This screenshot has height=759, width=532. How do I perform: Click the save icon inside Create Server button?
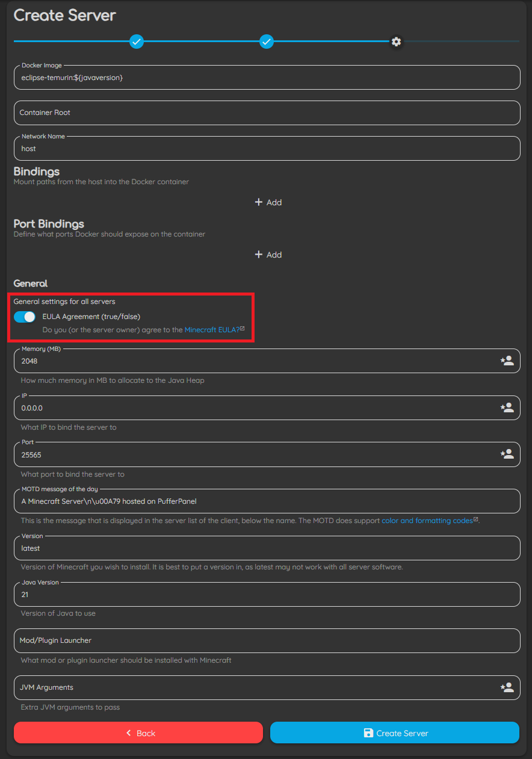[x=368, y=733]
